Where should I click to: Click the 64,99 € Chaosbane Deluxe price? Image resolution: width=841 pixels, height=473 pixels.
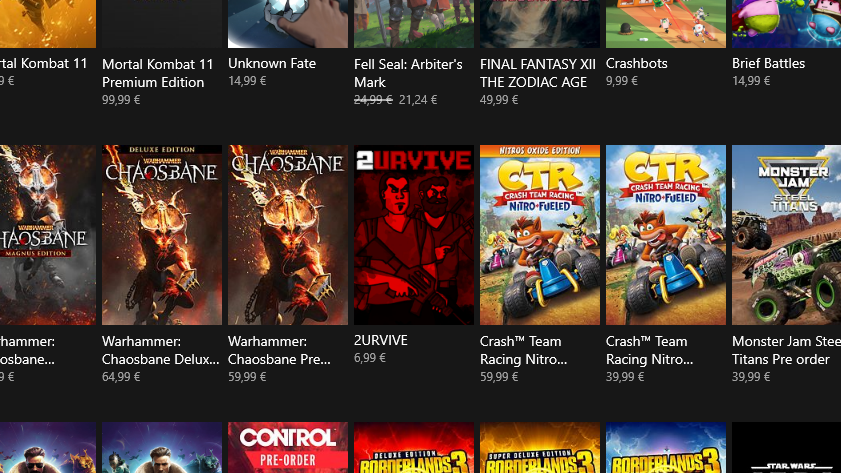click(x=121, y=377)
